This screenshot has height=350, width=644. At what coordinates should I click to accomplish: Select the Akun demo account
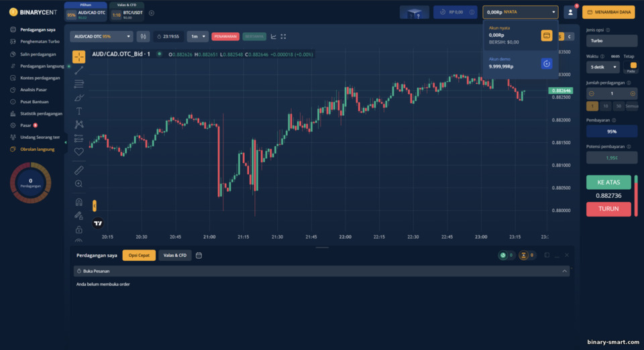pos(521,64)
